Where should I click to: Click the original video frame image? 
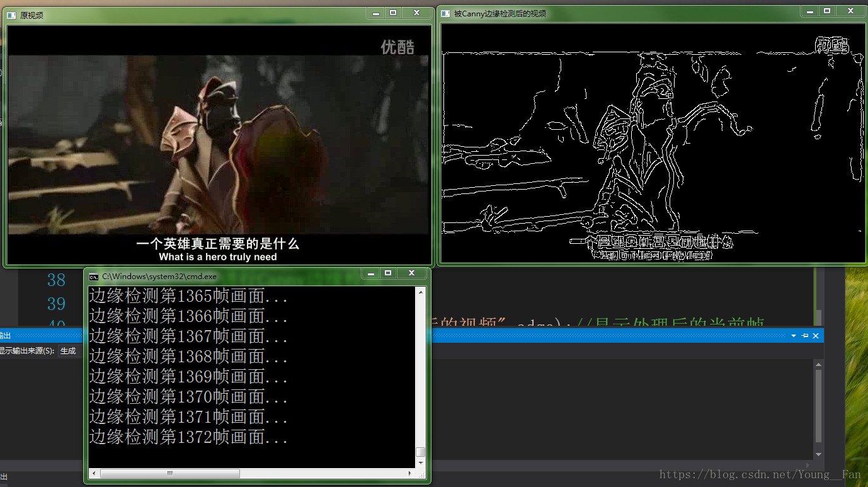point(218,145)
